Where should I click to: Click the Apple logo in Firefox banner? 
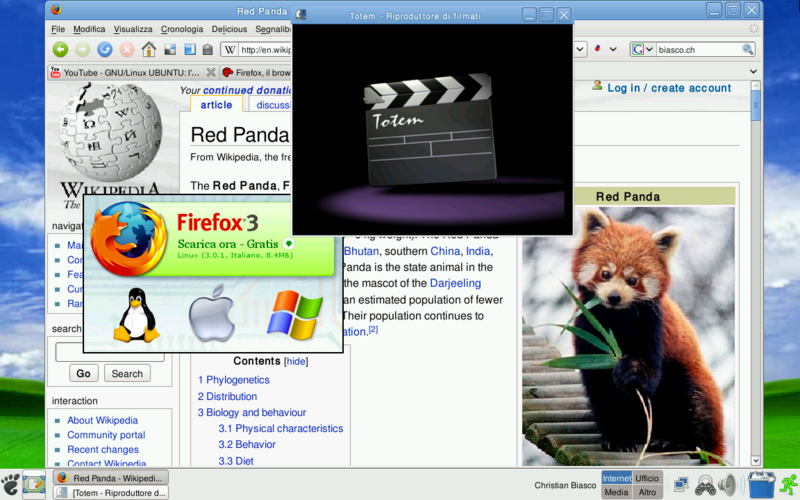[211, 313]
